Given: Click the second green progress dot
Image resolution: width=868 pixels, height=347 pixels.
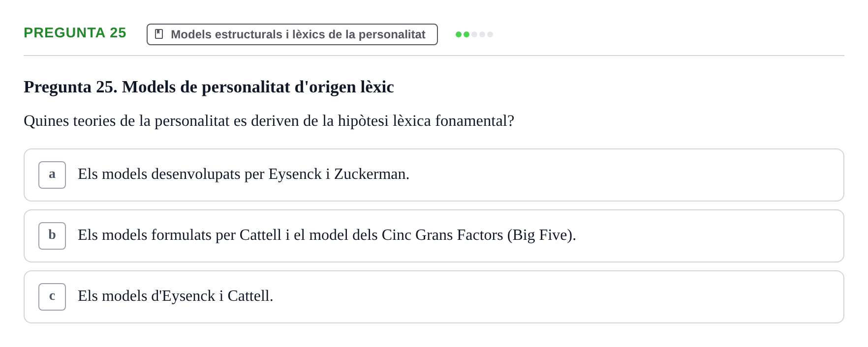Looking at the screenshot, I should tap(466, 34).
